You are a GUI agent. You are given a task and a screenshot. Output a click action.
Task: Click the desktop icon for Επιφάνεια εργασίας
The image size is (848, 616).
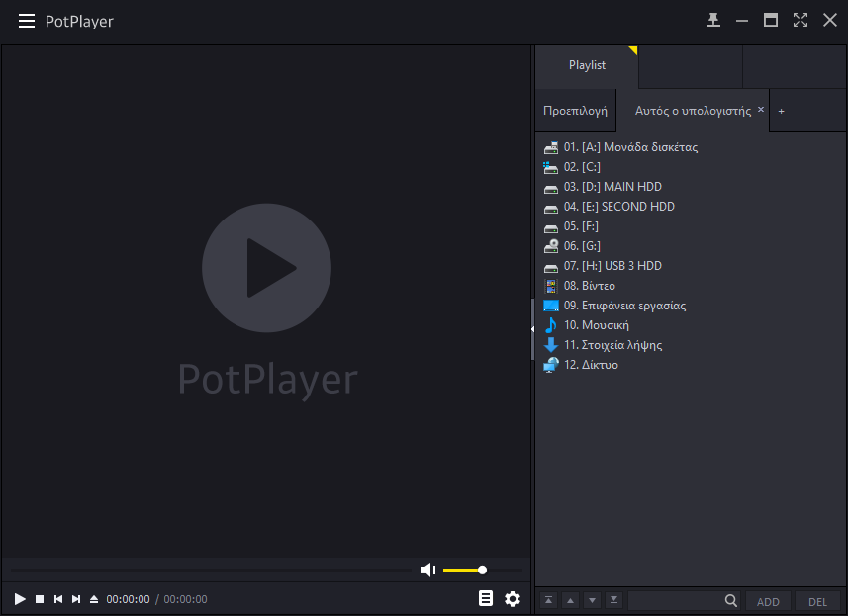pyautogui.click(x=550, y=306)
